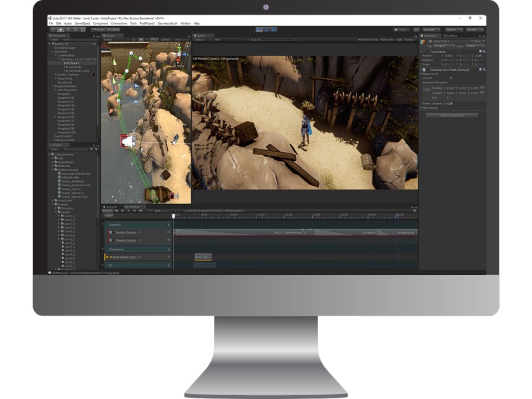Image resolution: width=532 pixels, height=399 pixels.
Task: Select the Move tool in the toolbar
Action: tap(61, 30)
